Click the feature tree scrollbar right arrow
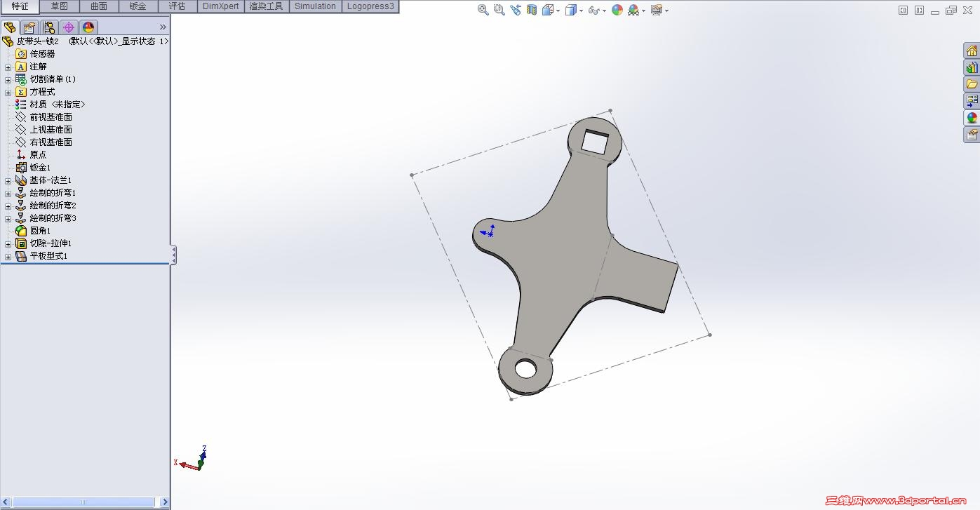 pos(165,502)
